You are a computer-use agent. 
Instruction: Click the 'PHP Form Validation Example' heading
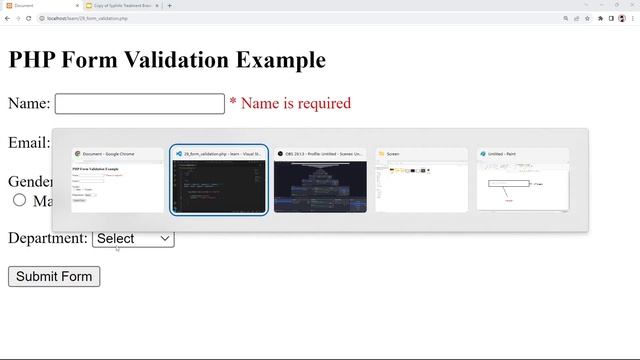167,60
